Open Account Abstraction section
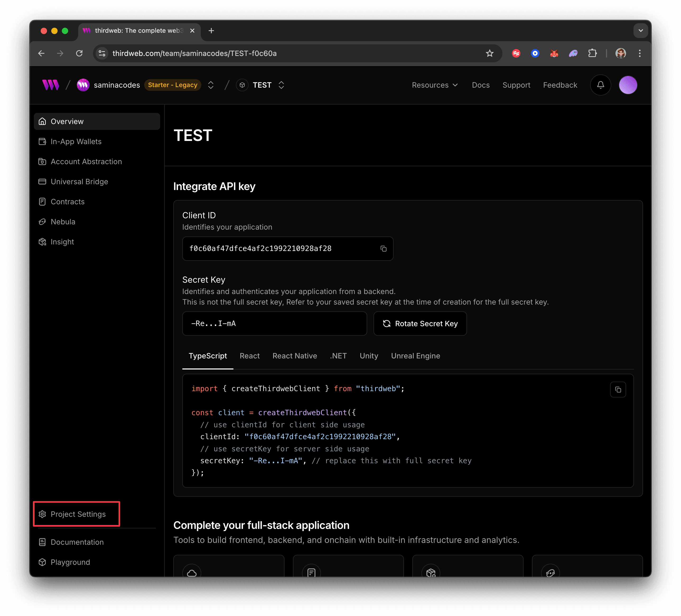The width and height of the screenshot is (681, 616). pyautogui.click(x=86, y=161)
